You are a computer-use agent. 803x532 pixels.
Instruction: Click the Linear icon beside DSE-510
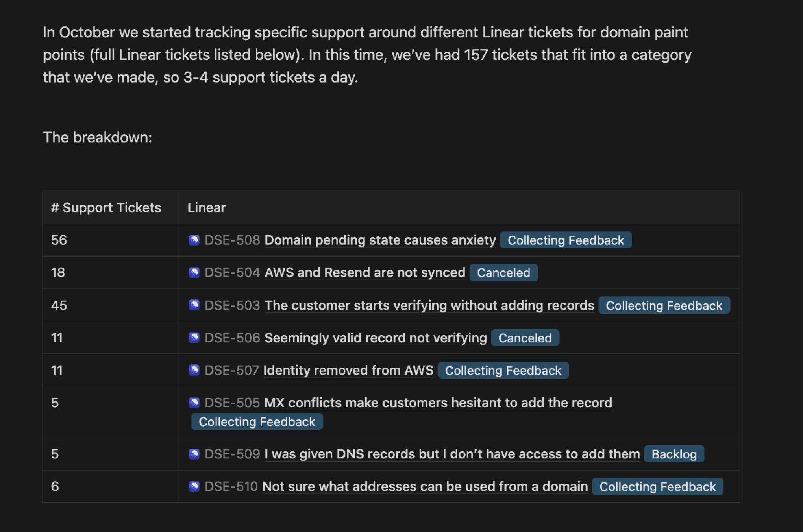pos(194,487)
